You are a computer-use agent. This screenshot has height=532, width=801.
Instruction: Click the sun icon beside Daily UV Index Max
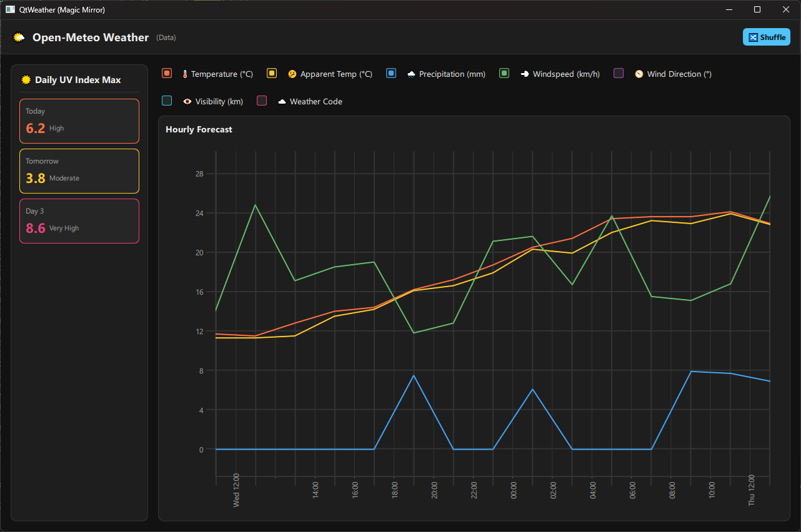point(26,80)
